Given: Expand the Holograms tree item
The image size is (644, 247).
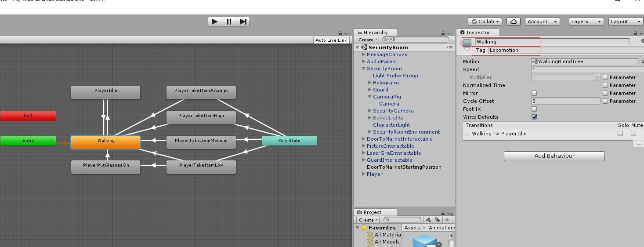Looking at the screenshot, I should point(370,83).
